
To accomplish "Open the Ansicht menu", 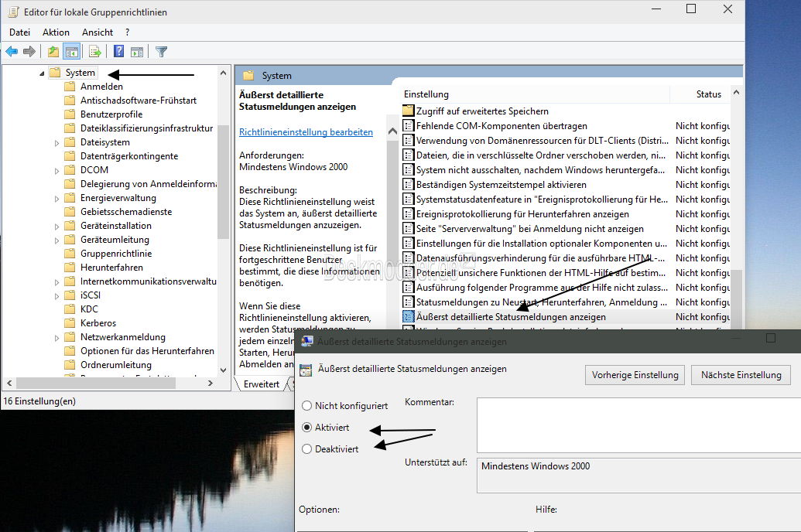I will point(97,32).
